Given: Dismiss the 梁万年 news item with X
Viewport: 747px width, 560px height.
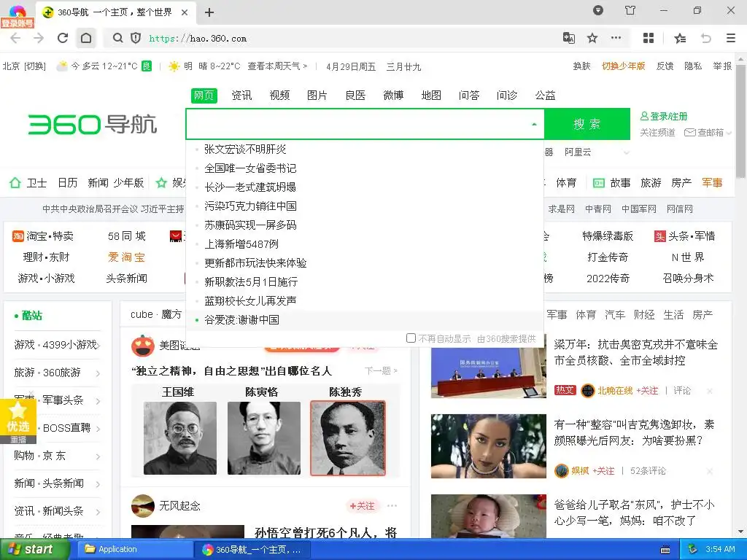Looking at the screenshot, I should tap(710, 391).
